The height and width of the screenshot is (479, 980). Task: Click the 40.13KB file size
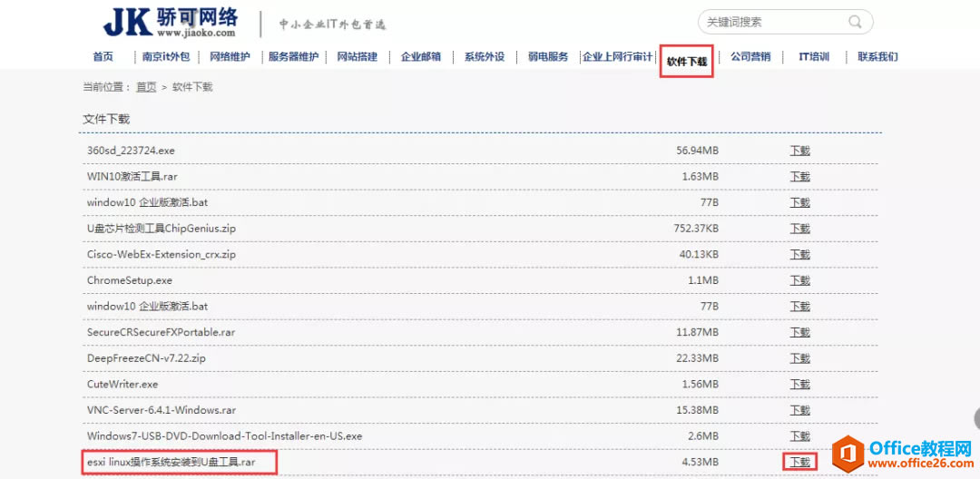click(699, 254)
